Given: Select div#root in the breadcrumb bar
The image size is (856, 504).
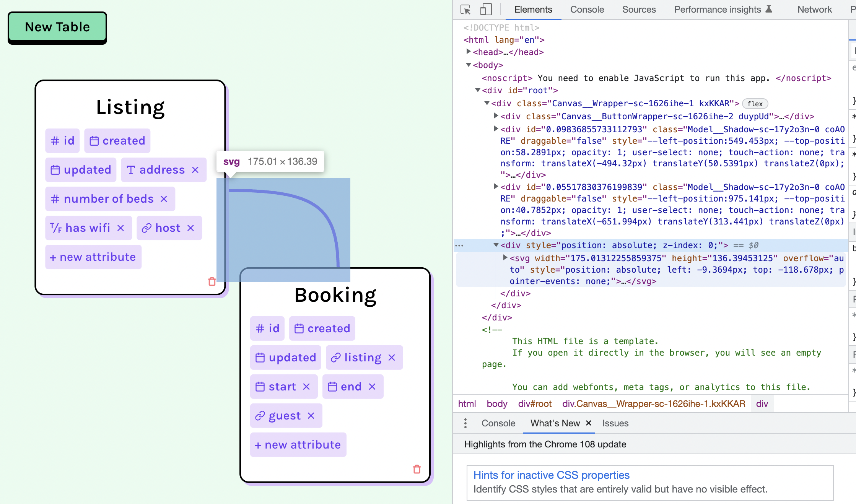Looking at the screenshot, I should pyautogui.click(x=534, y=403).
